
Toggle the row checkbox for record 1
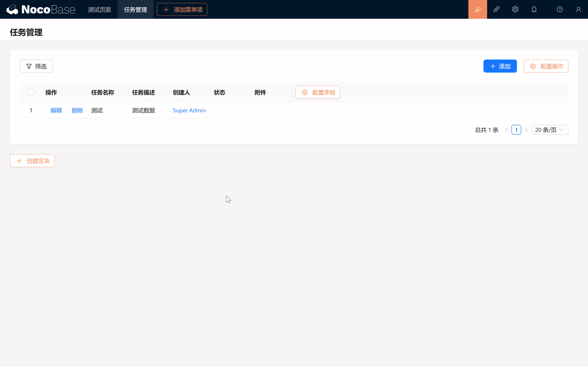pyautogui.click(x=31, y=110)
